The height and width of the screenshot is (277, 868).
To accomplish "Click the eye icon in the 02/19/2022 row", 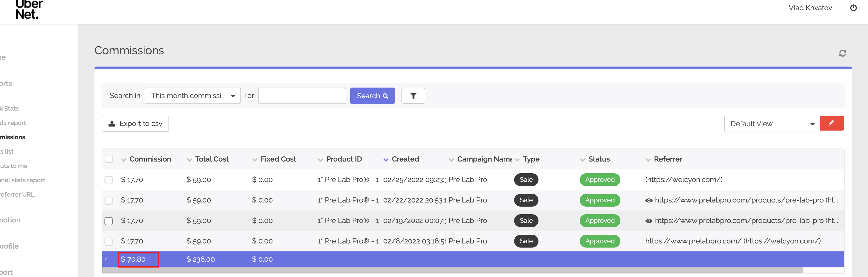I will (x=649, y=221).
